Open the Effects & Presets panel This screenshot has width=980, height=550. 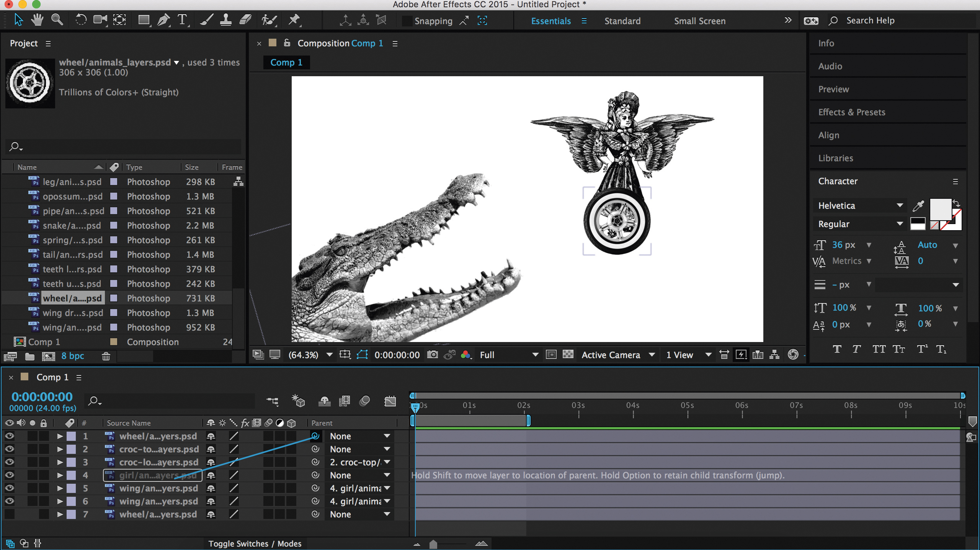click(851, 112)
